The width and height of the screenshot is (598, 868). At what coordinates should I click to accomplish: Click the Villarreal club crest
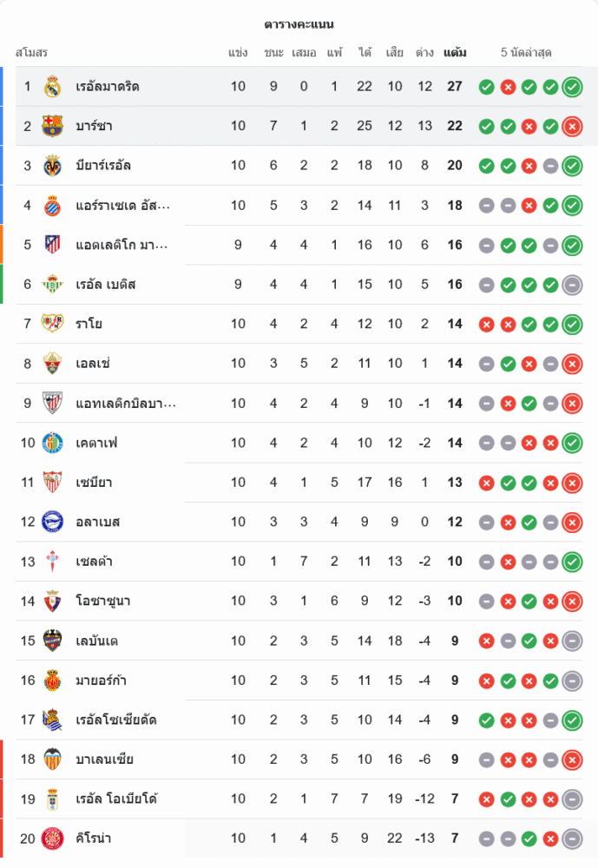(x=52, y=166)
